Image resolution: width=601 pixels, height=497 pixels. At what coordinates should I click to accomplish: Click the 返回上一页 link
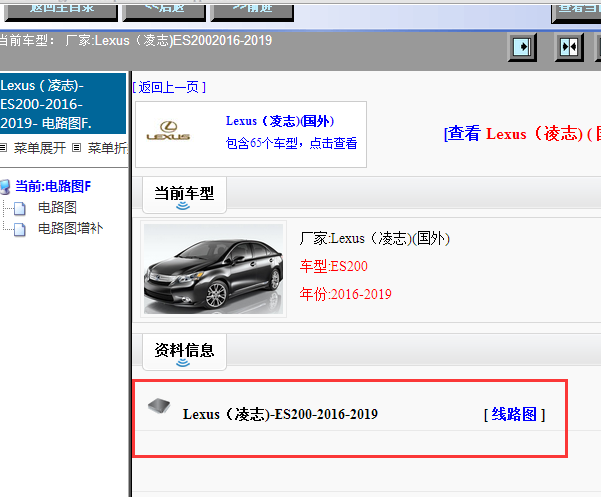coord(169,87)
